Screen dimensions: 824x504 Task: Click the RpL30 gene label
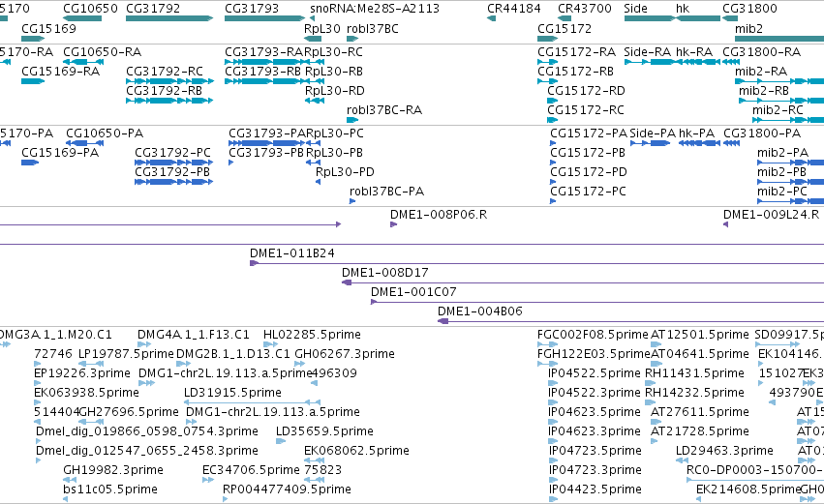322,28
